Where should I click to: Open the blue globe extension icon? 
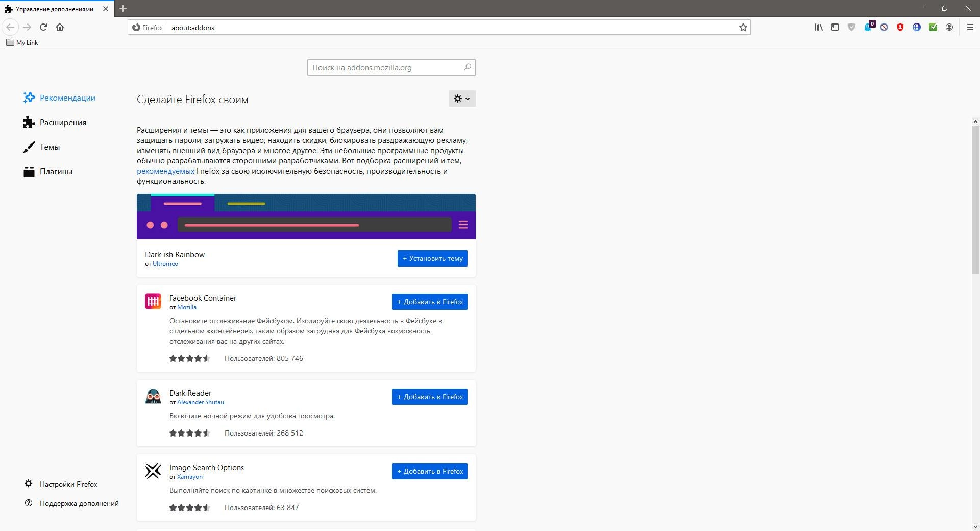point(917,27)
